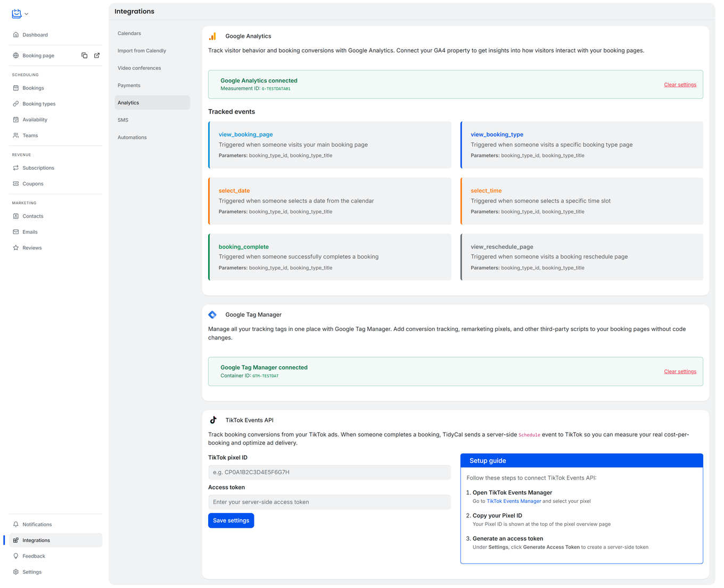Viewport: 724px width, 588px height.
Task: Click Container ID GTM-TESTDAT text
Action: click(x=250, y=376)
